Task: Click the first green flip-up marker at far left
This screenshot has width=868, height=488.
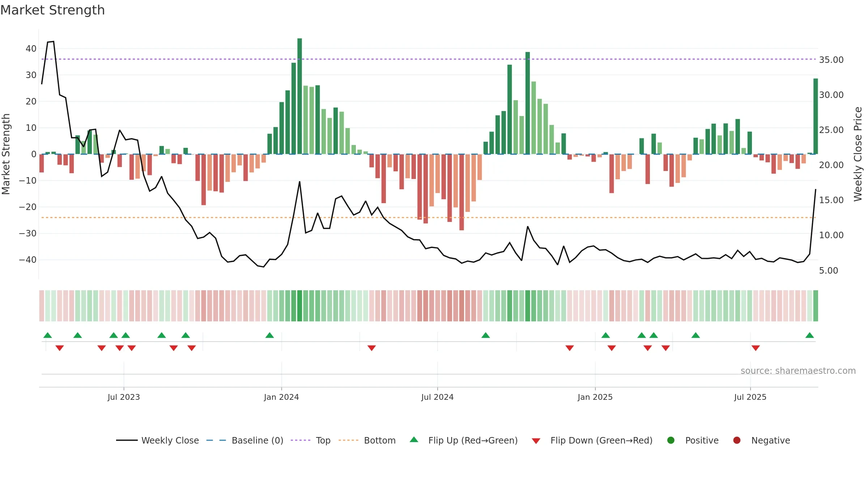Action: coord(47,335)
